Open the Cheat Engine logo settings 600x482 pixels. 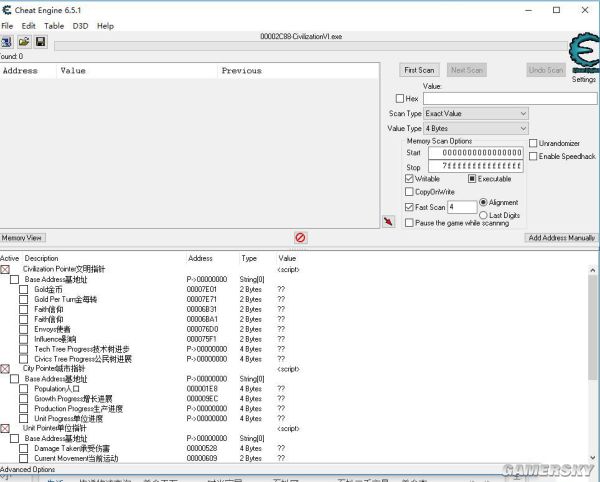(584, 54)
